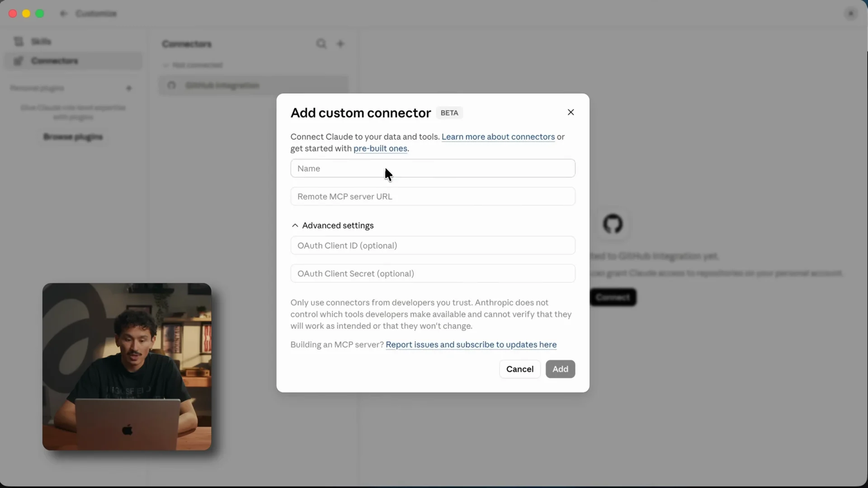Go back with the arrow icon
The image size is (868, 488).
[x=63, y=14]
